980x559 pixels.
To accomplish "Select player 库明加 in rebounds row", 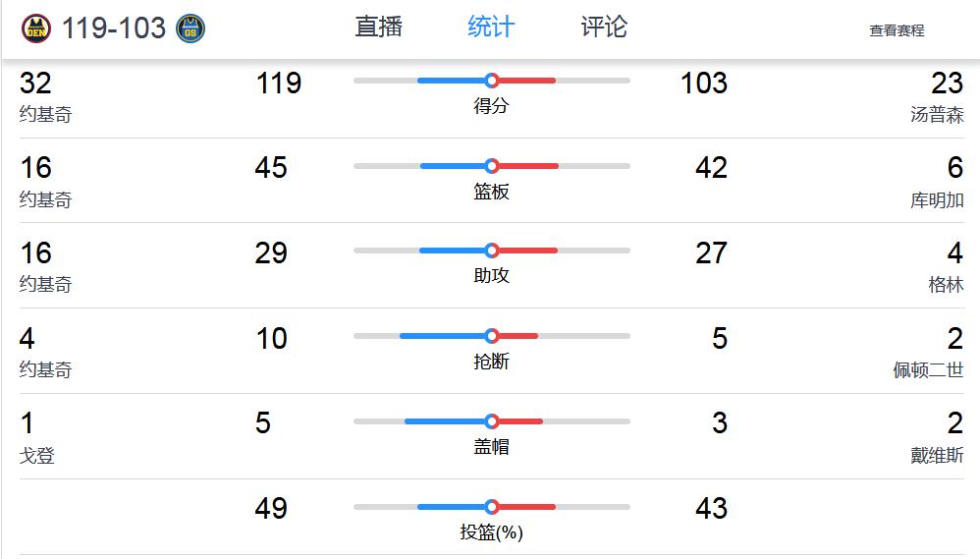I will (x=937, y=200).
